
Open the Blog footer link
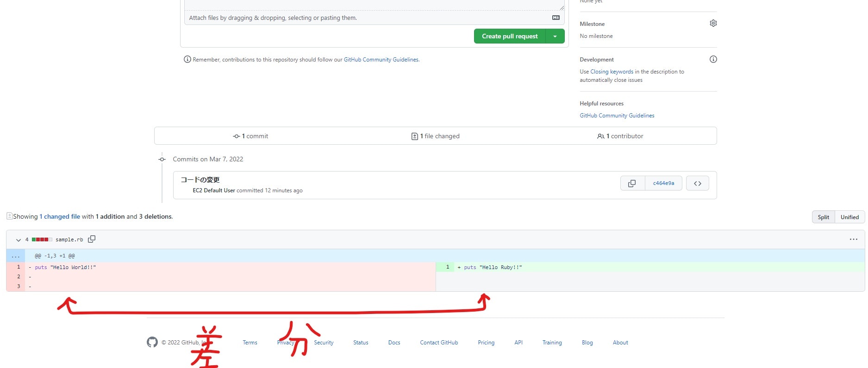(x=587, y=343)
